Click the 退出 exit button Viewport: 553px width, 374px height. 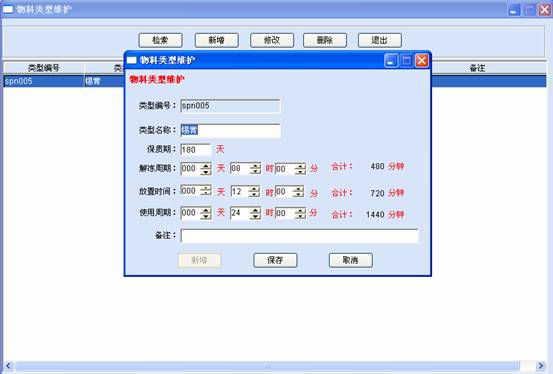coord(379,40)
